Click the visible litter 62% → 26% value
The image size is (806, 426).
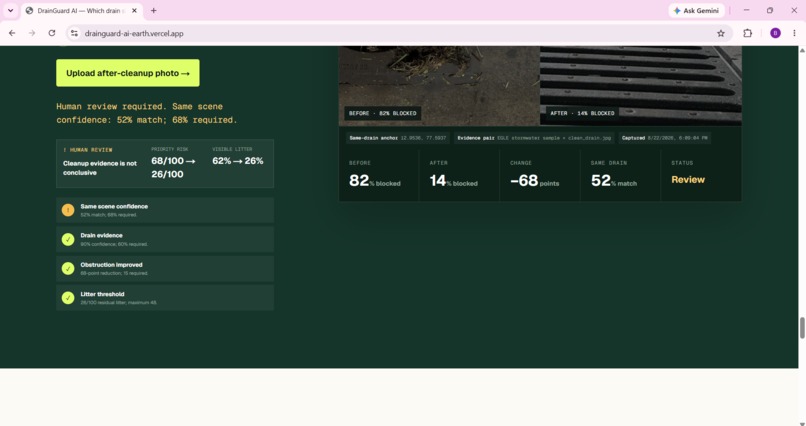237,161
